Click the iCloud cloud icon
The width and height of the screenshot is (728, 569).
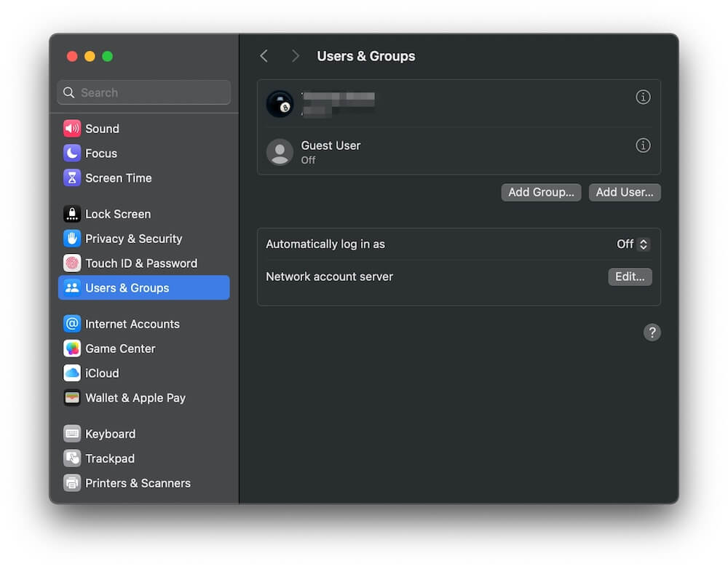72,373
